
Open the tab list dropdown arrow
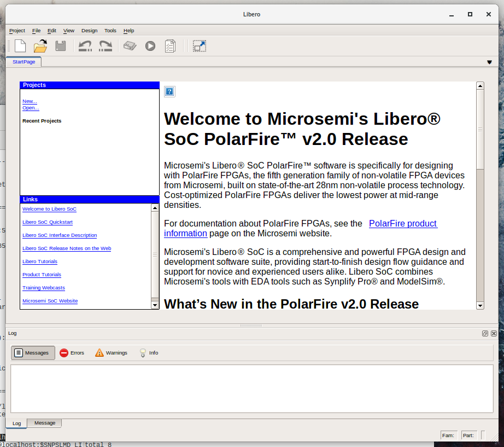pos(489,62)
